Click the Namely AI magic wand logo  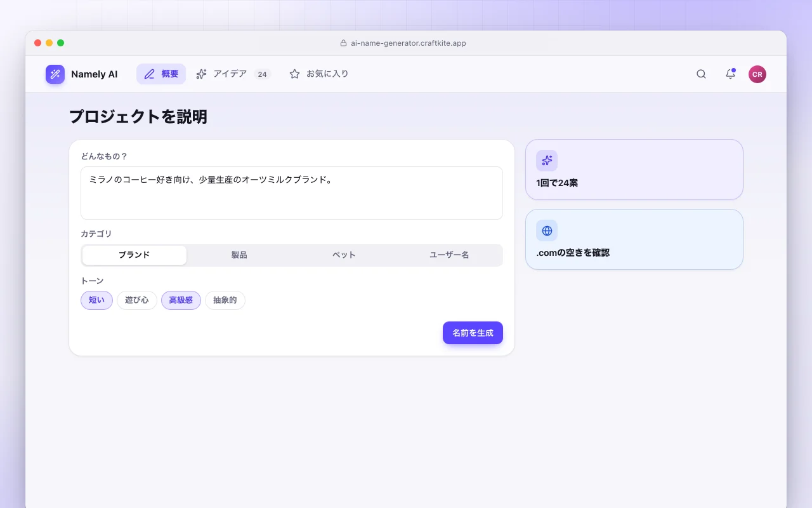pos(55,74)
